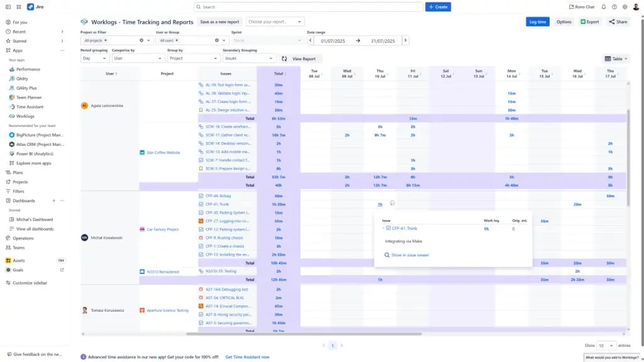The width and height of the screenshot is (644, 362).
Task: Expand the Choose your report dropdown
Action: (x=275, y=22)
